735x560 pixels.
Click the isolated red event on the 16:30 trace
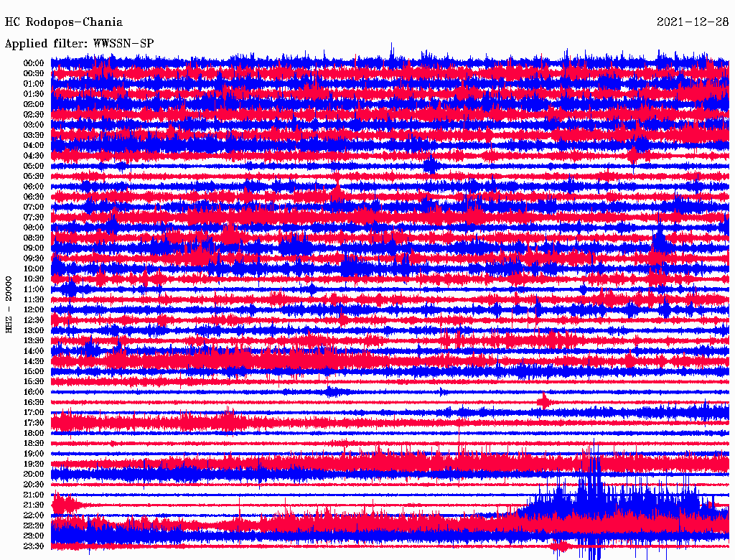point(544,401)
